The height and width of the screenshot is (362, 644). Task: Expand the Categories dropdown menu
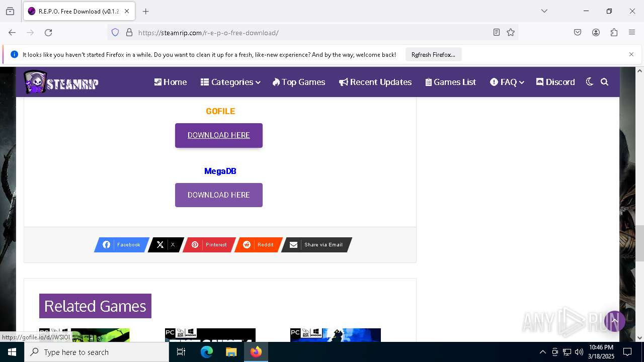coord(230,82)
